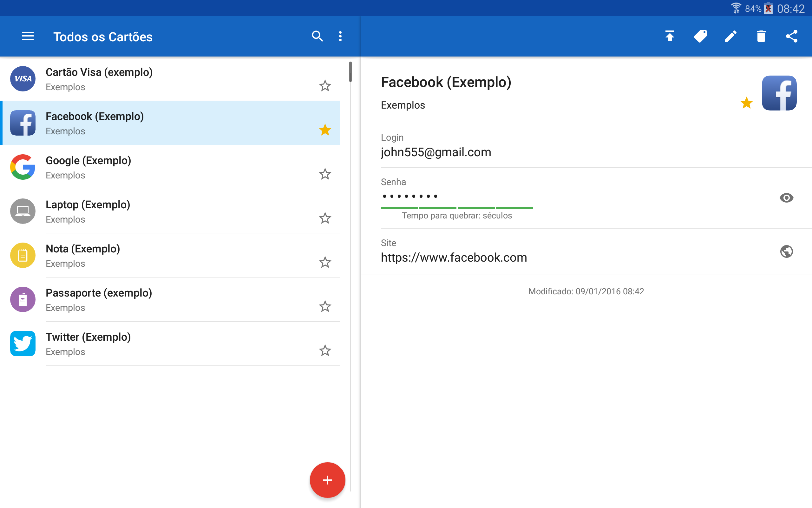This screenshot has height=508, width=812.
Task: Click the yellow note icon
Action: pos(23,255)
